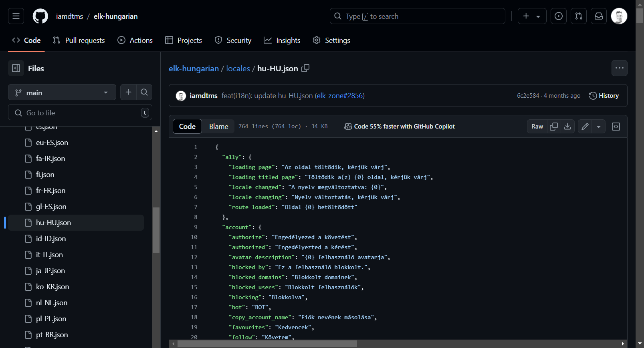Viewport: 644px width, 348px height.
Task: Open it-IT.json in file tree
Action: [x=76, y=255]
